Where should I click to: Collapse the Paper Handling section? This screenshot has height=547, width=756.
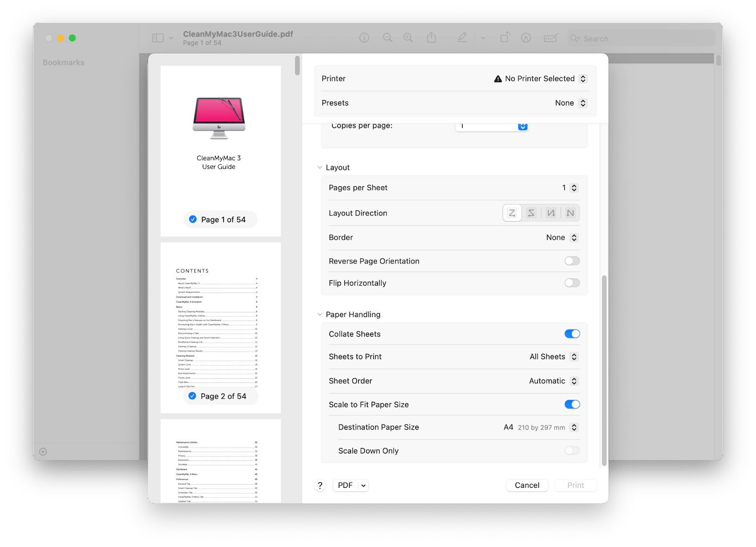tap(320, 314)
